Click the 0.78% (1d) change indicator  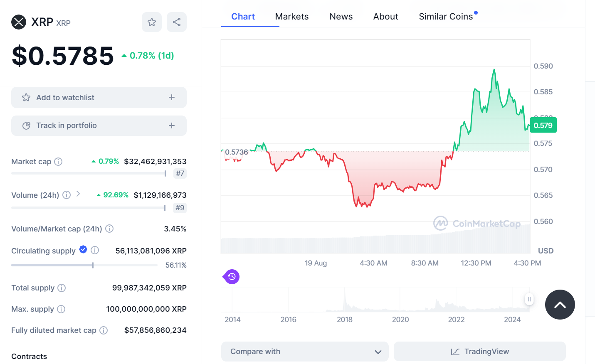tap(148, 56)
